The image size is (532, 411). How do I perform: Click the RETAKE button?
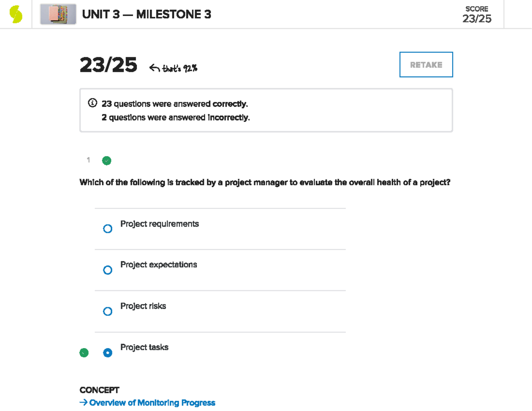[x=426, y=64]
